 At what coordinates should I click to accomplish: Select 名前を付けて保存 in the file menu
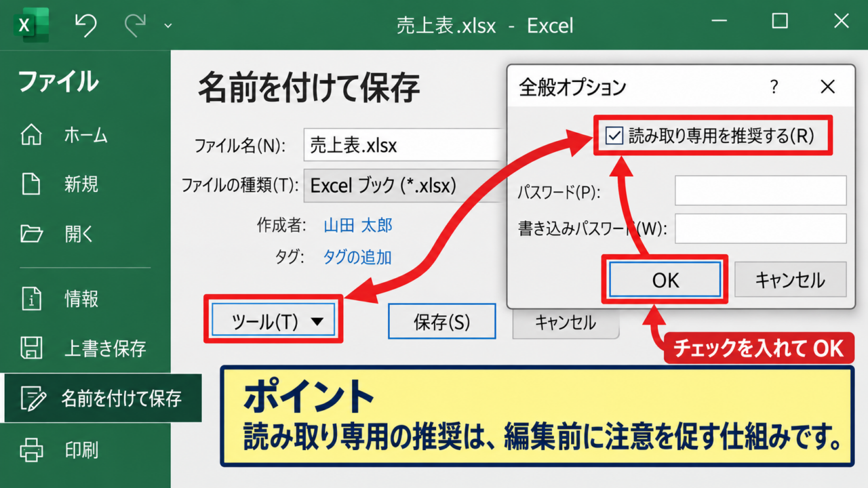point(102,398)
